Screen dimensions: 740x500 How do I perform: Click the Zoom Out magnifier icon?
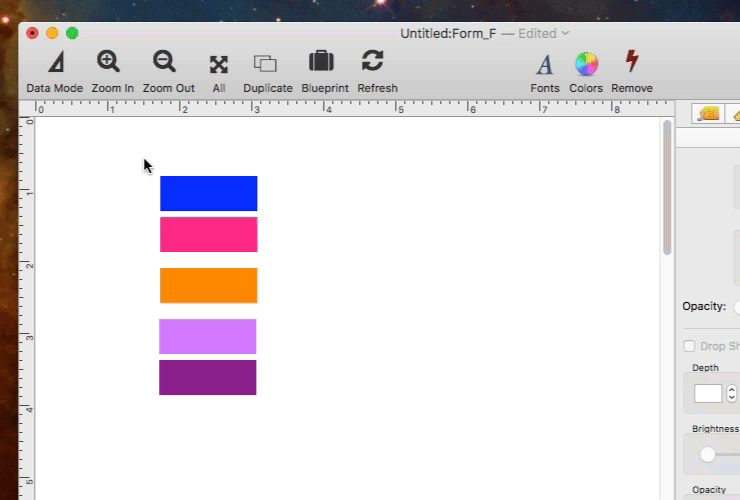164,61
